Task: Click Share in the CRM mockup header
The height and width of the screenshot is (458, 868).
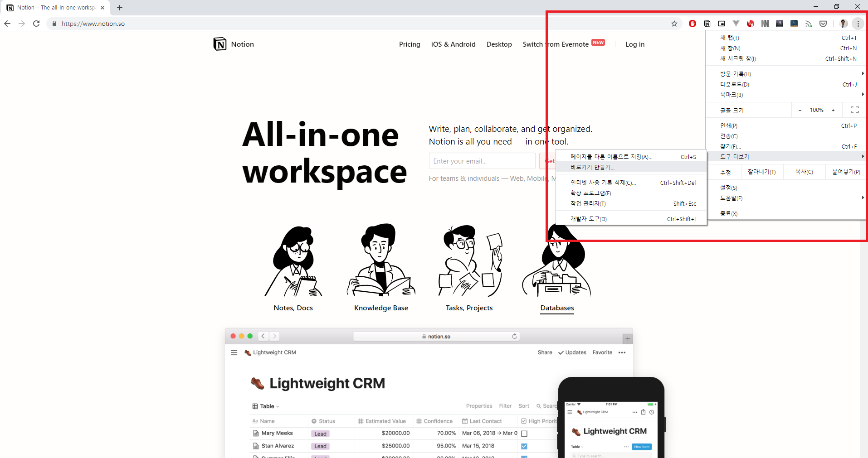Action: pyautogui.click(x=545, y=352)
